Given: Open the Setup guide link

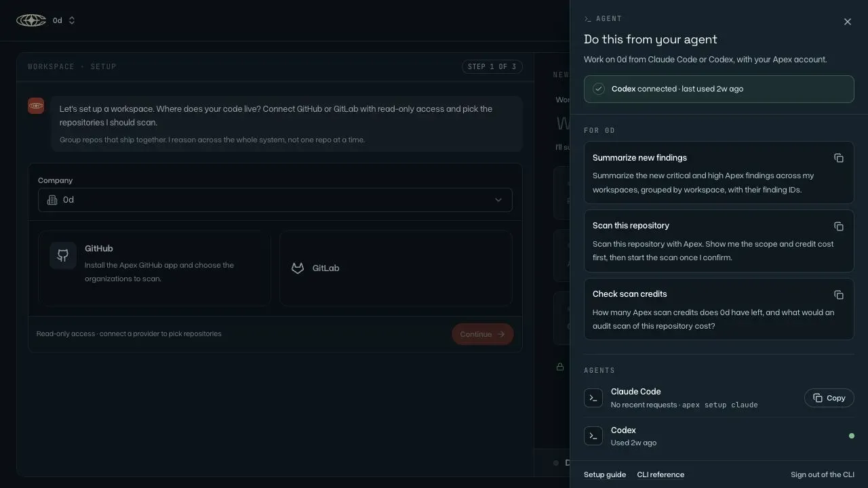Looking at the screenshot, I should pos(605,474).
